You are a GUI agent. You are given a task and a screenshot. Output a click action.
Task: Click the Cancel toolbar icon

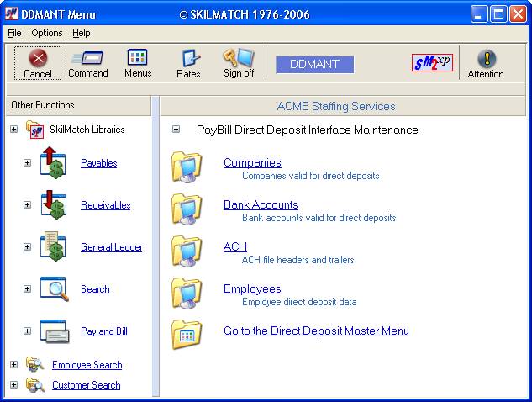38,58
